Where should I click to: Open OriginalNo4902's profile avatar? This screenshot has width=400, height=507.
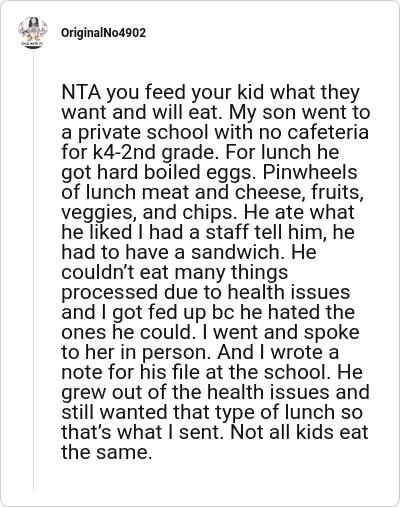point(33,32)
